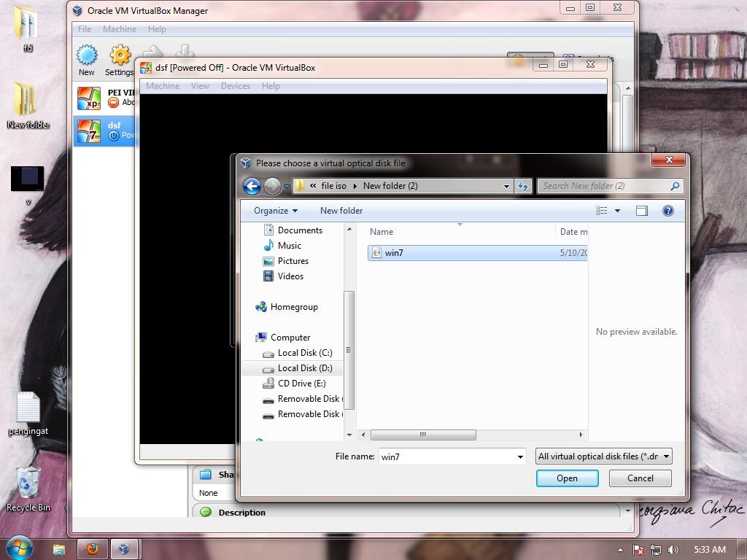Click the search magnifier icon
Screen dimensions: 747x560
pyautogui.click(x=675, y=186)
